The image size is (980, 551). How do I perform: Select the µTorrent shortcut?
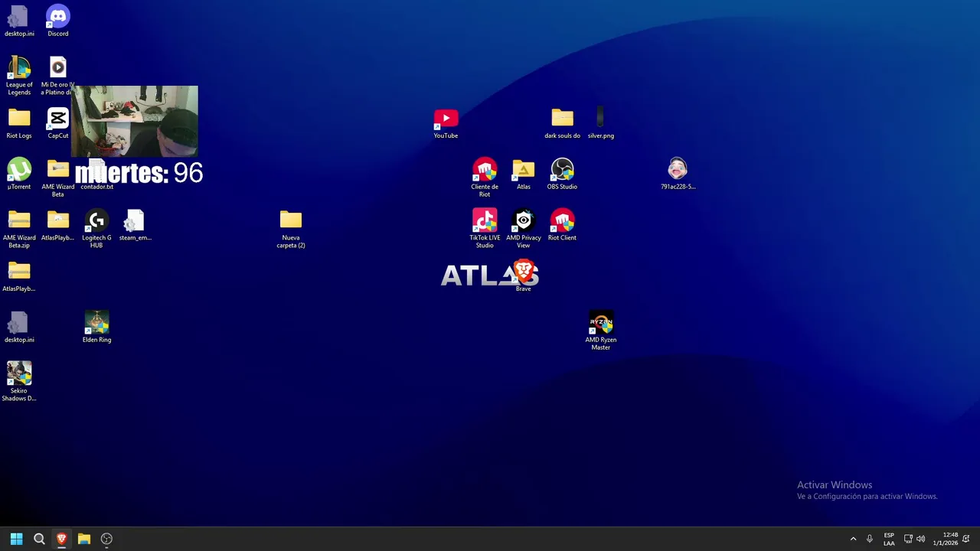(19, 174)
